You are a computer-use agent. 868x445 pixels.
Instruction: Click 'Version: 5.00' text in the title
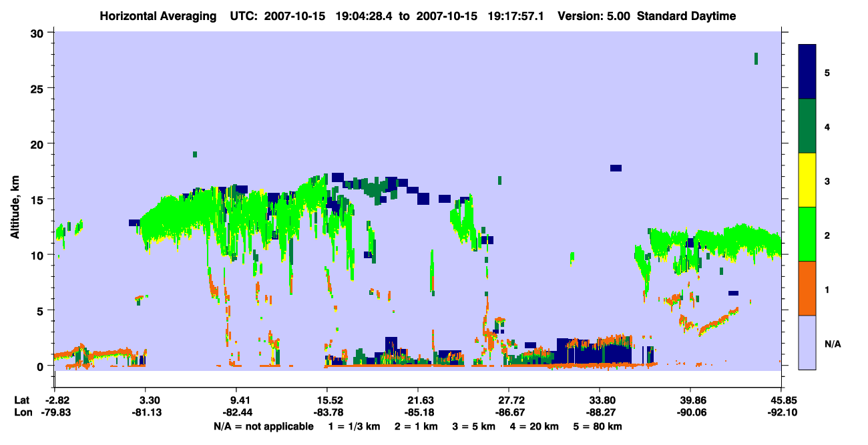594,16
